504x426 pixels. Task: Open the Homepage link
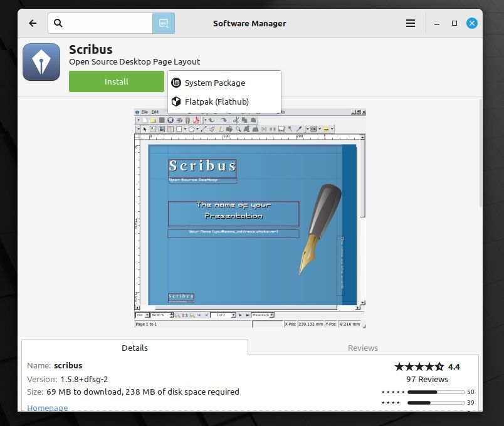click(47, 408)
